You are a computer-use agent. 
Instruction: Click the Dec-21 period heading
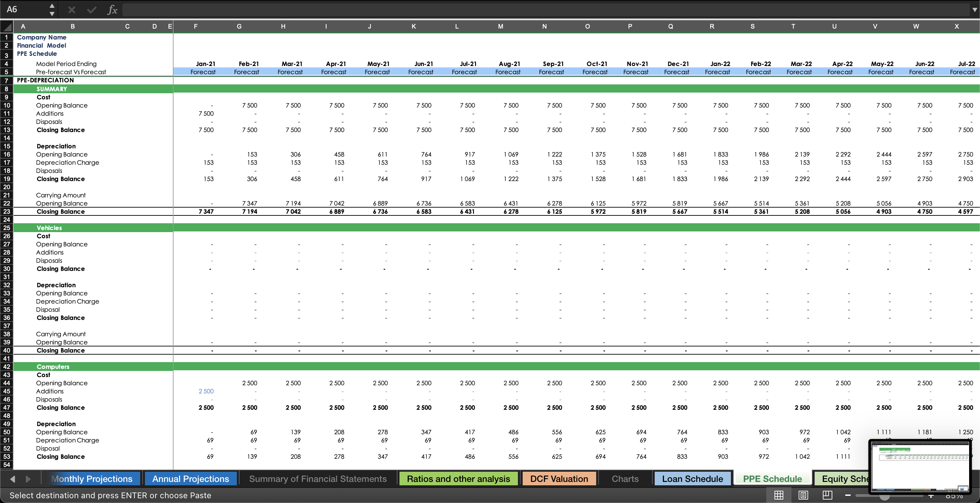click(x=678, y=64)
